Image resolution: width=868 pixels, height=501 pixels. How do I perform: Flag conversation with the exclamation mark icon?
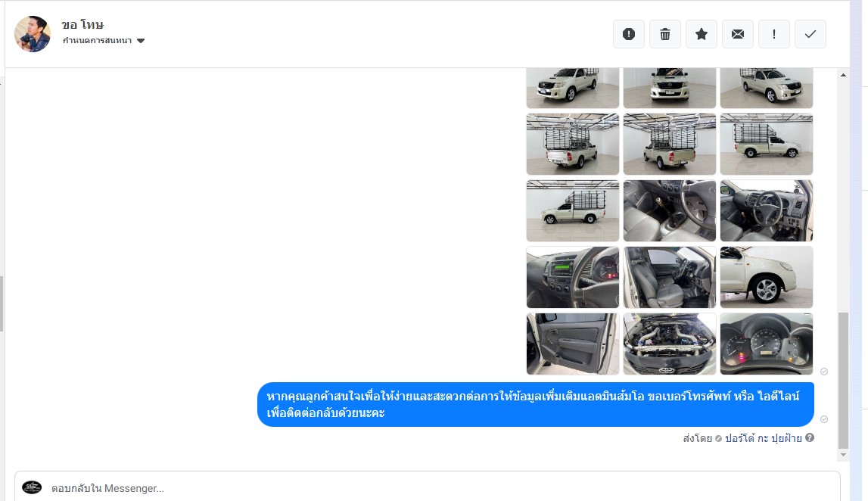pyautogui.click(x=774, y=34)
